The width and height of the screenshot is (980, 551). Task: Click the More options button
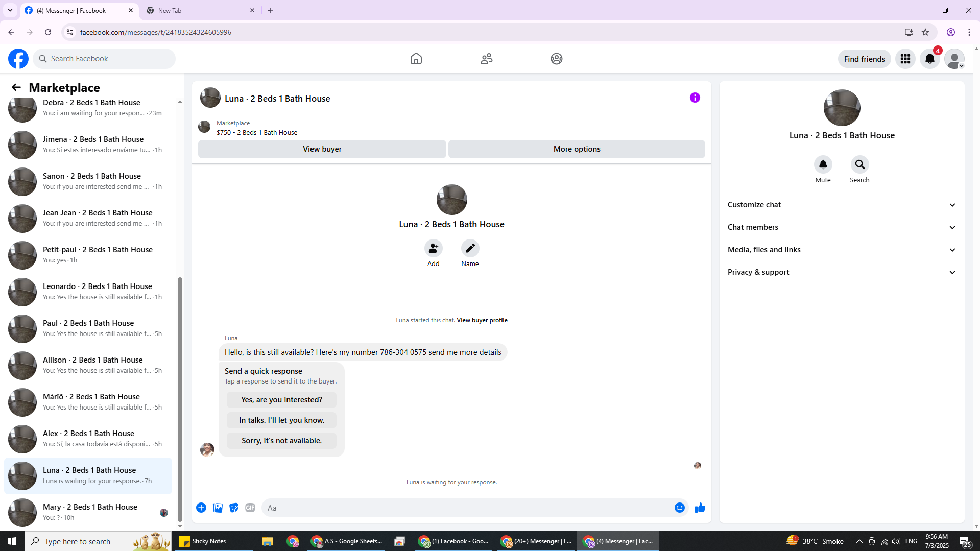577,149
